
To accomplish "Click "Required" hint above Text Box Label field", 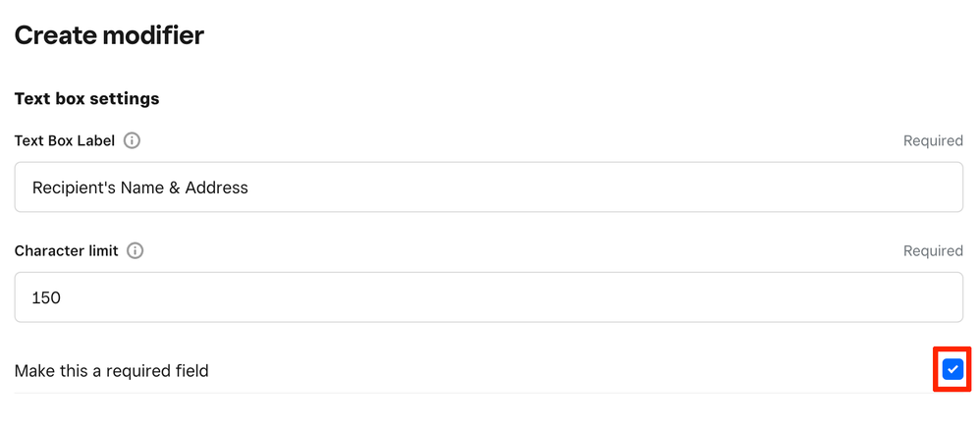I will pyautogui.click(x=932, y=141).
